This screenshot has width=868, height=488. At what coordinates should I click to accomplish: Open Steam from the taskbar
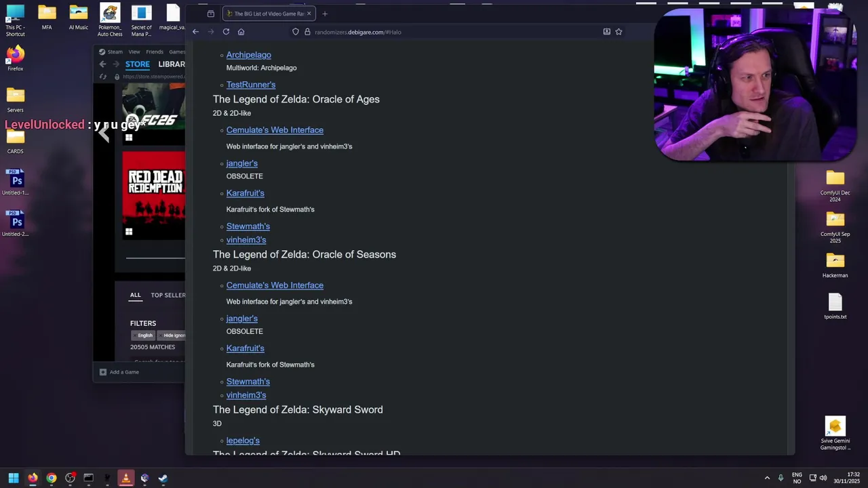(163, 478)
